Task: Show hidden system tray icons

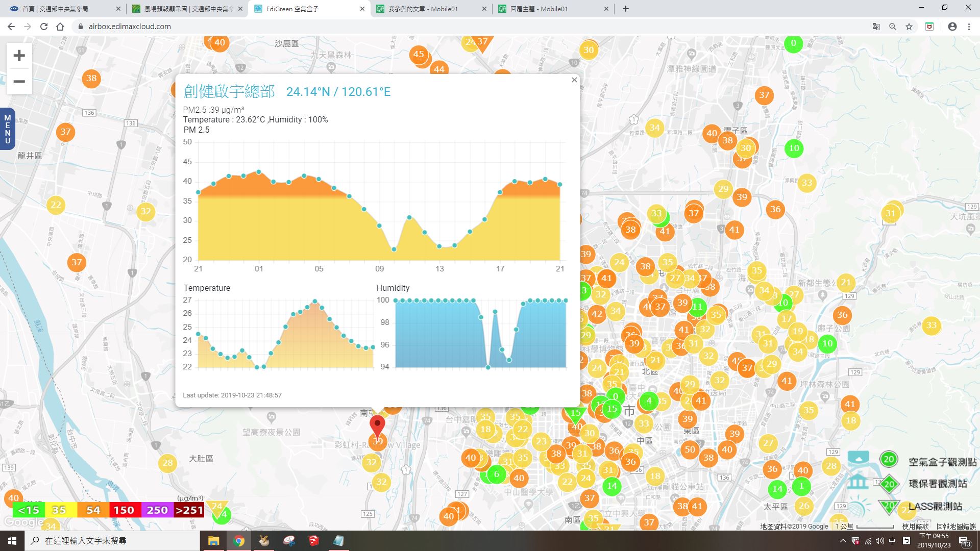Action: pyautogui.click(x=843, y=541)
